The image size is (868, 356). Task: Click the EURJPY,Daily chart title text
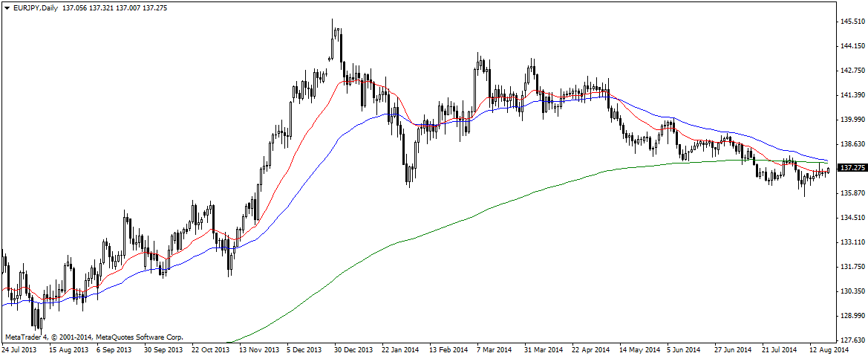tap(36, 7)
